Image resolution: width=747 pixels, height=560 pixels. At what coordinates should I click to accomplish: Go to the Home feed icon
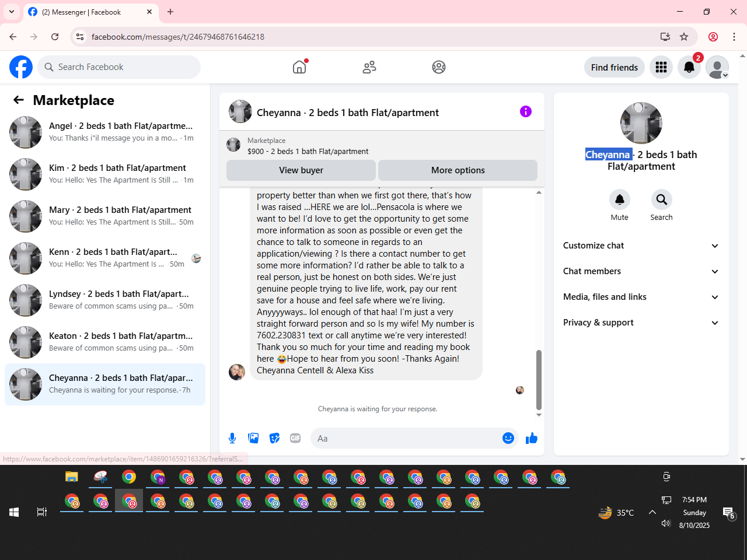click(x=299, y=67)
